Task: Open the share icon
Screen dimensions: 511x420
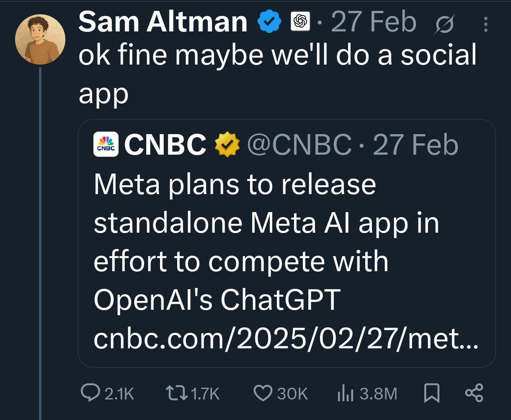Action: [x=474, y=393]
